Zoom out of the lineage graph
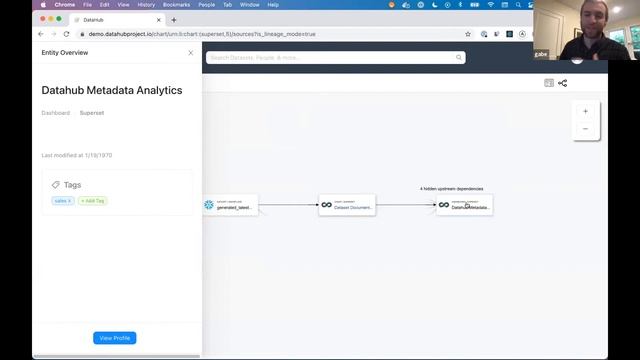This screenshot has width=640, height=360. tap(585, 129)
